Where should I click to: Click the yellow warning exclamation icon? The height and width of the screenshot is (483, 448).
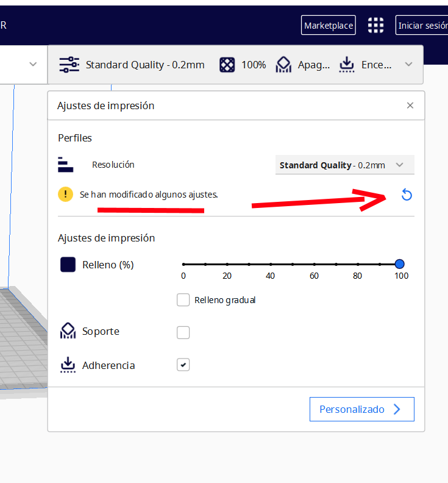click(x=65, y=195)
